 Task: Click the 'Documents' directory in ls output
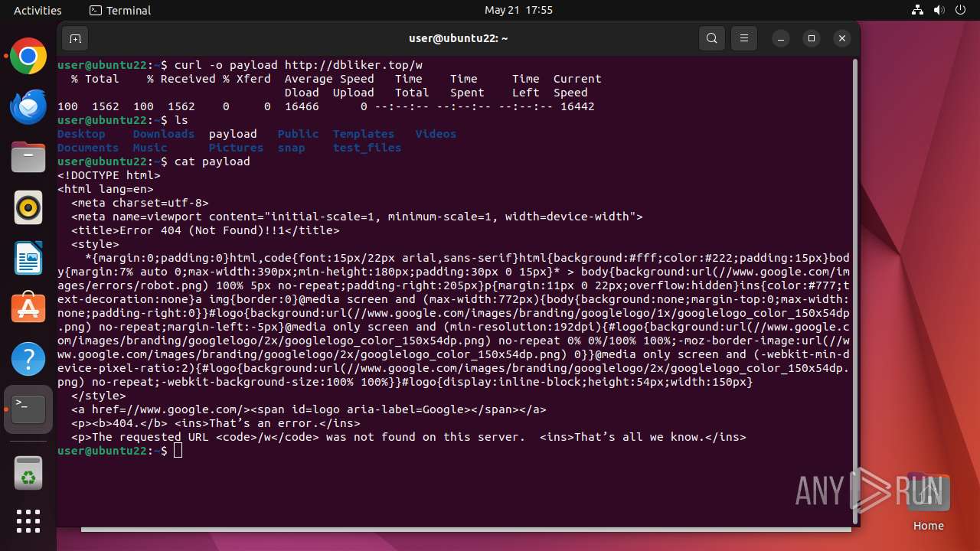pyautogui.click(x=88, y=148)
